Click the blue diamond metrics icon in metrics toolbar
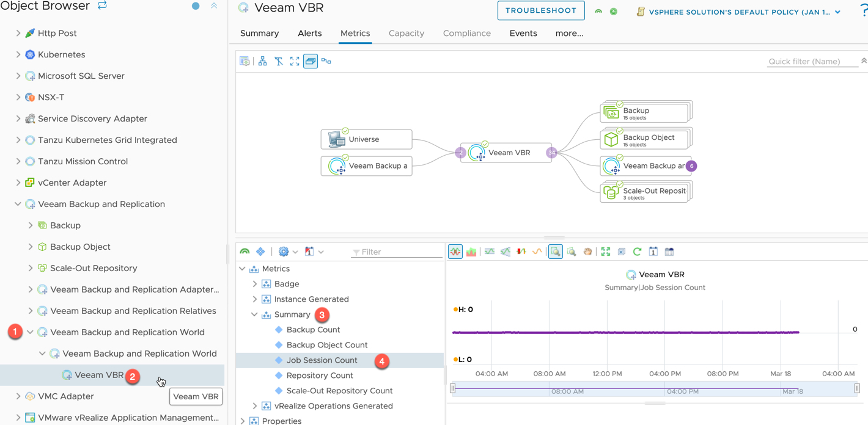868x425 pixels. coord(260,252)
